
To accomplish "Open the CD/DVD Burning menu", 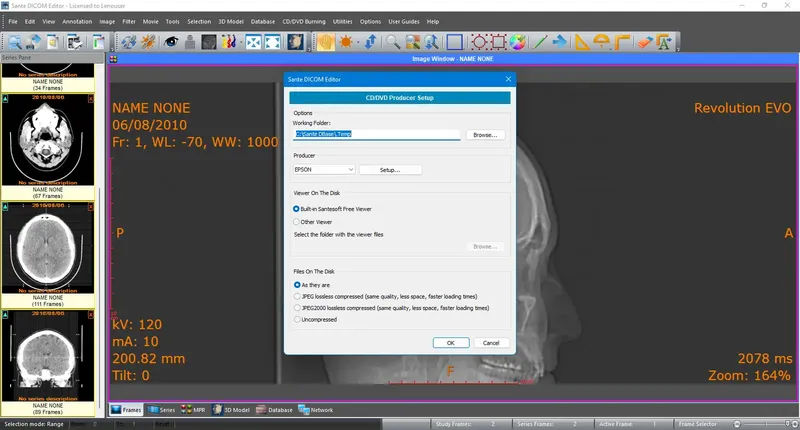I will click(304, 21).
